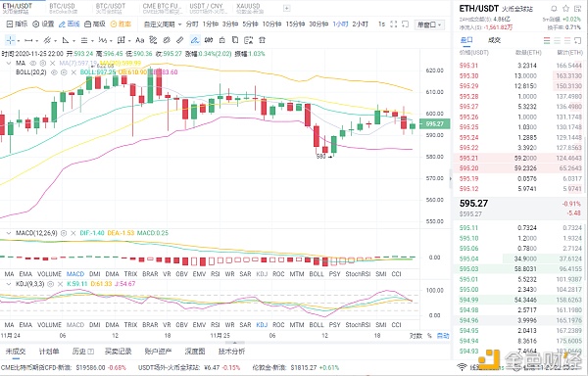
Task: Select the Aa text annotation tool
Action: tap(139, 40)
